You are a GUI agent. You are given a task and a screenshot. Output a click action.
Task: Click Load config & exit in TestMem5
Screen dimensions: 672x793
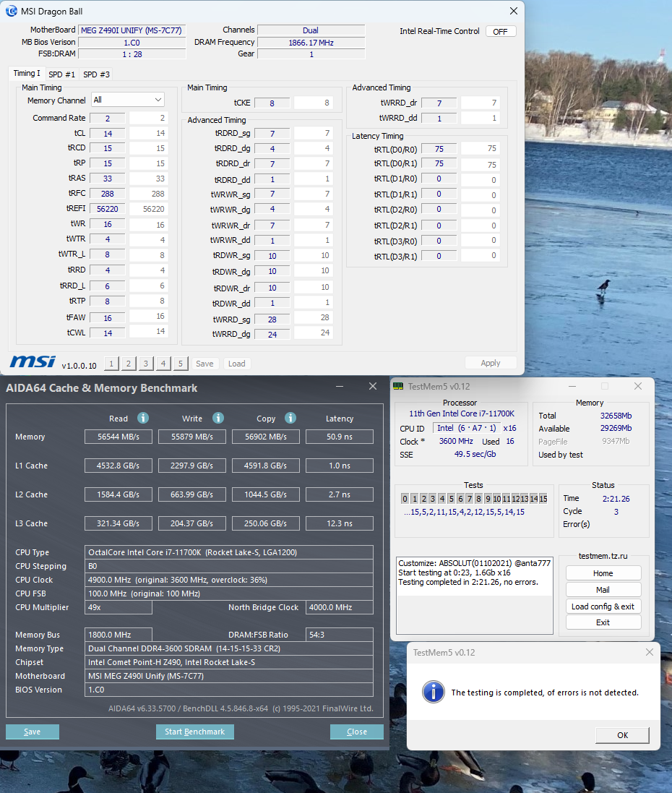(603, 606)
